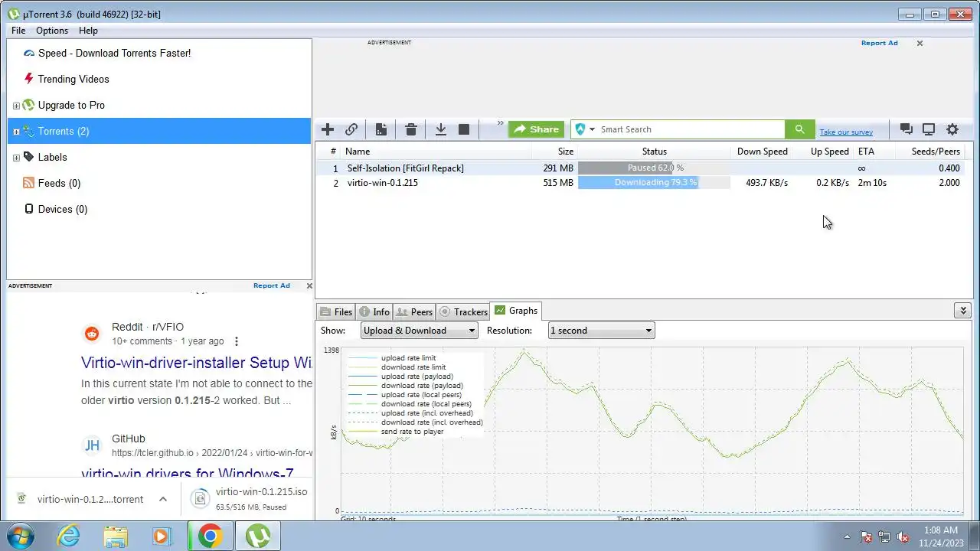Image resolution: width=980 pixels, height=551 pixels.
Task: Select the Graphs tab
Action: point(516,311)
